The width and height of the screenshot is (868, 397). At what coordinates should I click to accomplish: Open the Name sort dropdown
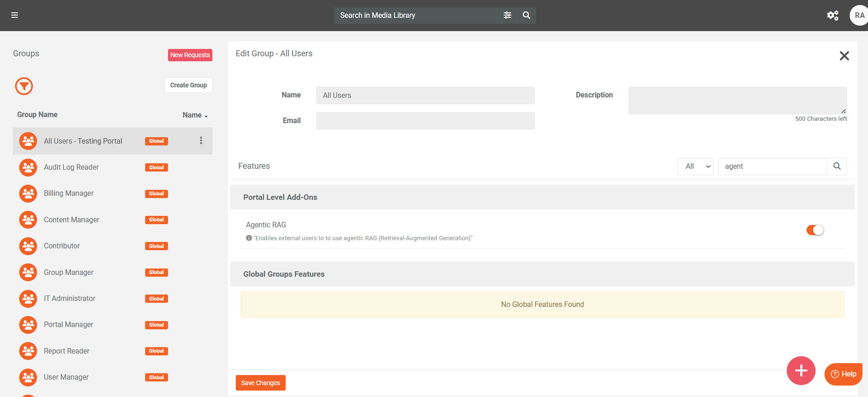pos(195,115)
